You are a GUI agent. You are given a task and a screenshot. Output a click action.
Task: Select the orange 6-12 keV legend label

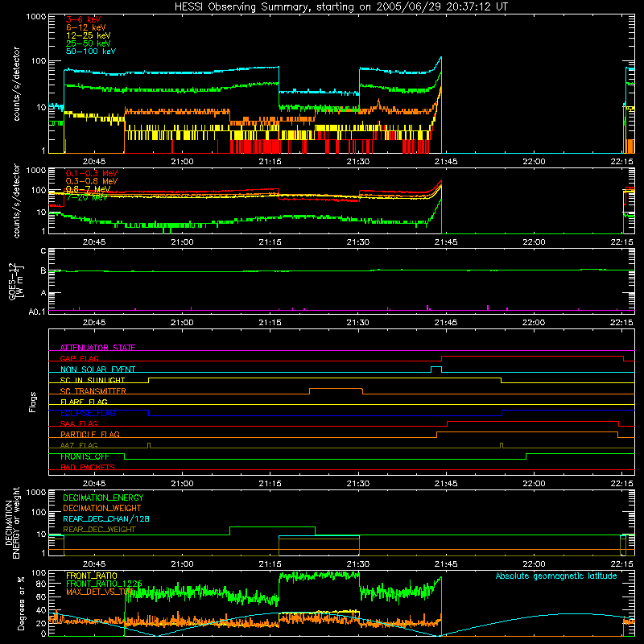[86, 27]
